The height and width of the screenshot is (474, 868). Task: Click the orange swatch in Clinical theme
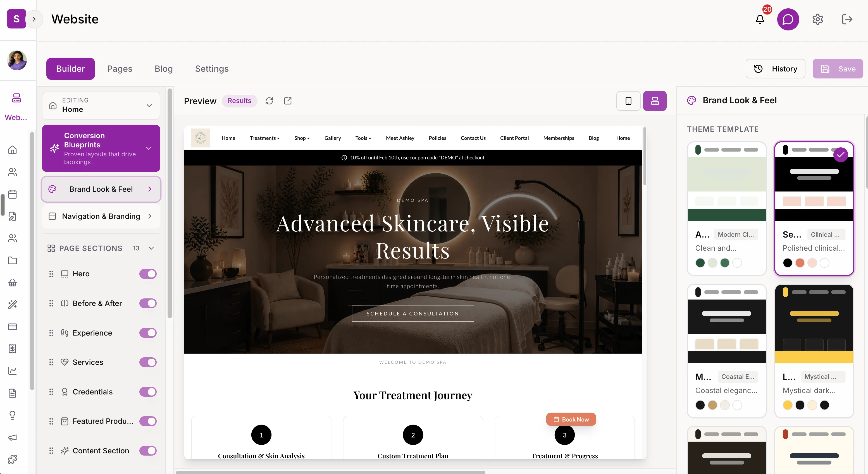(x=800, y=263)
